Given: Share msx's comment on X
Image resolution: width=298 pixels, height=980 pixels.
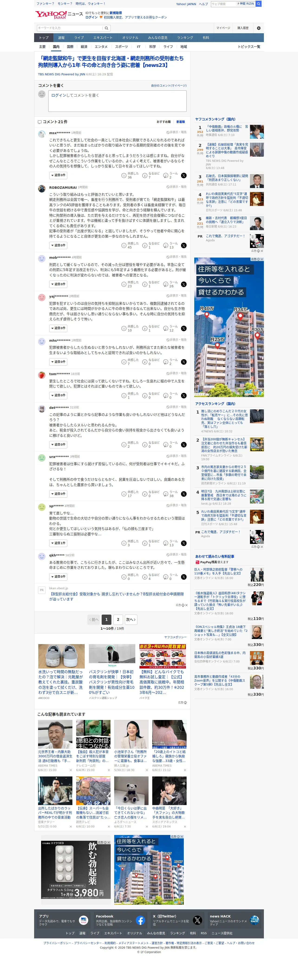Looking at the screenshot, I should [x=184, y=175].
